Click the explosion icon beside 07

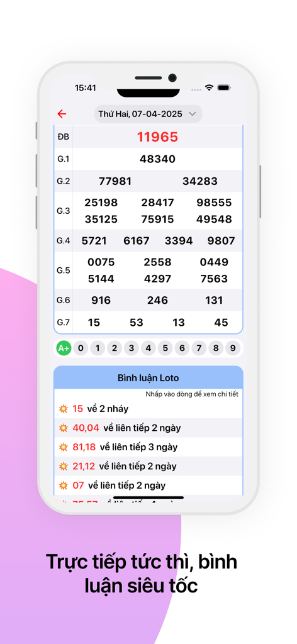coord(64,486)
